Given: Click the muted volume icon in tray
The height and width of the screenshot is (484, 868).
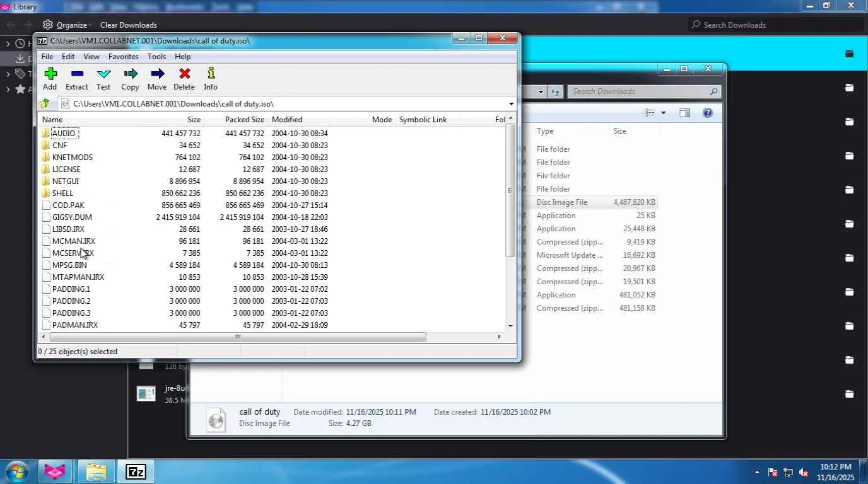Looking at the screenshot, I should pyautogui.click(x=804, y=472).
